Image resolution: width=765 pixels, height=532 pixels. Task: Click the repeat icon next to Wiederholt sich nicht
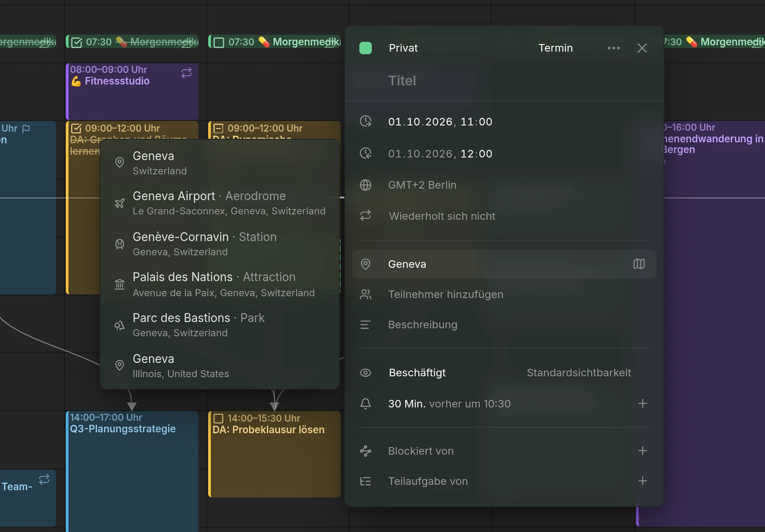pyautogui.click(x=366, y=216)
